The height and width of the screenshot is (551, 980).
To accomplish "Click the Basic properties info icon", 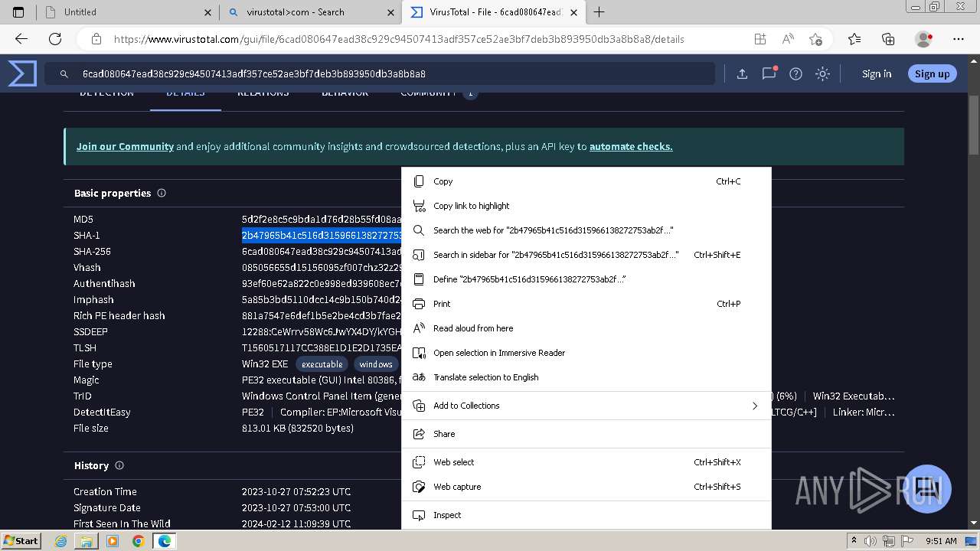I will [162, 193].
